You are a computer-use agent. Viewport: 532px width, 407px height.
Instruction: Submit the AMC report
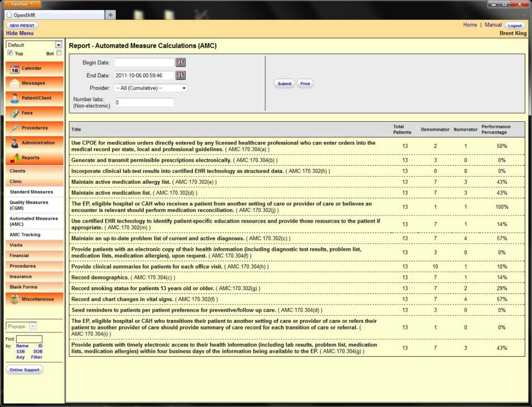[284, 83]
